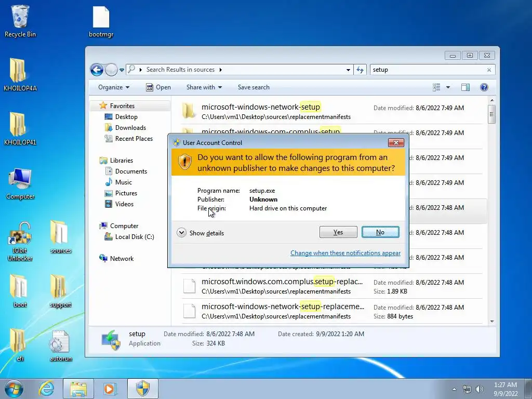This screenshot has width=532, height=399.
Task: Select the Computer desktop icon
Action: pyautogui.click(x=20, y=183)
